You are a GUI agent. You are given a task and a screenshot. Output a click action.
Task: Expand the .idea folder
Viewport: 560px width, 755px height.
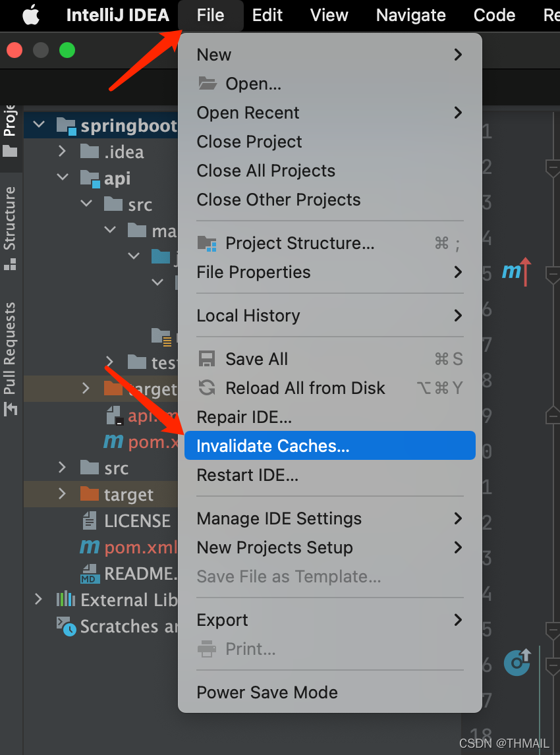click(x=63, y=152)
